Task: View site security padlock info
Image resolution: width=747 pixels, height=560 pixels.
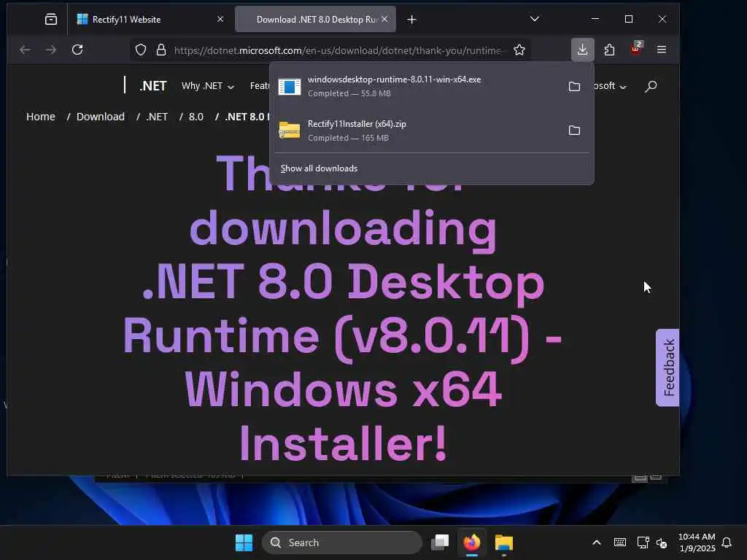Action: coord(161,50)
